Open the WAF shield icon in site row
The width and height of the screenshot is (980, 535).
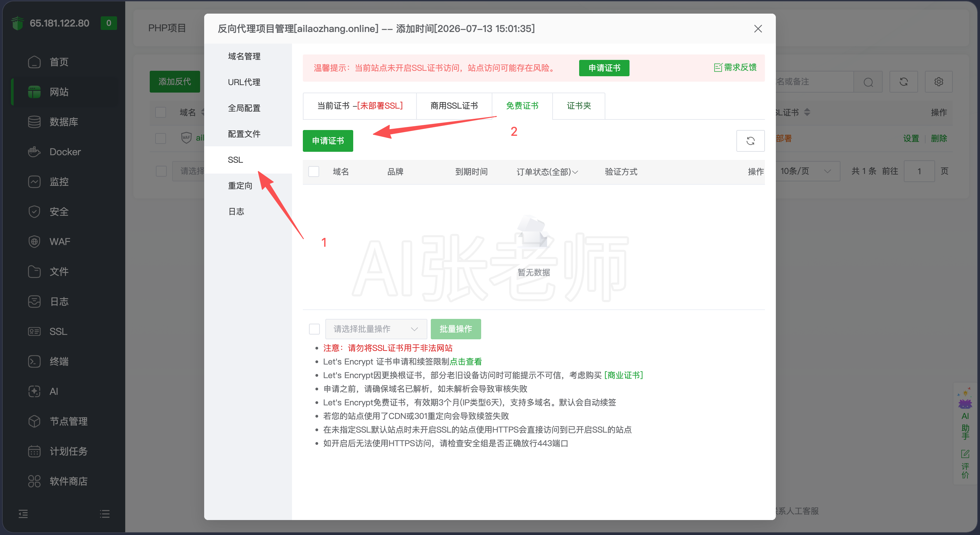[x=186, y=138]
